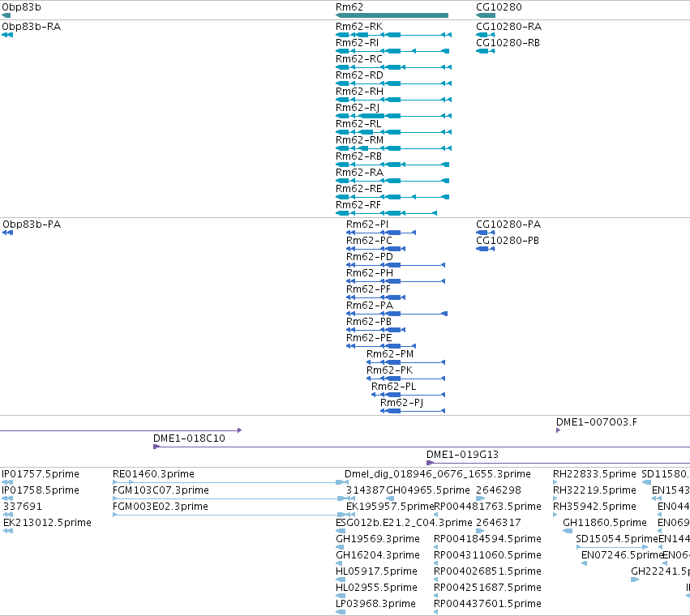Screen dimensions: 690x616
Task: Select the Rm62-PK protein label
Action: coord(389,370)
